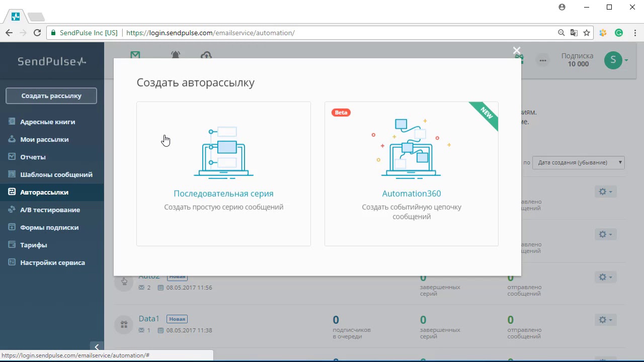Click the bell icon in top bar
This screenshot has height=362, width=644.
click(176, 55)
